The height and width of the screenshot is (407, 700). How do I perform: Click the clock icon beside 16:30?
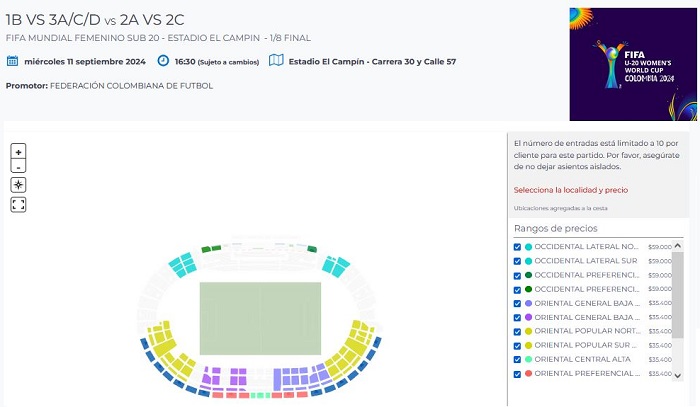[163, 61]
